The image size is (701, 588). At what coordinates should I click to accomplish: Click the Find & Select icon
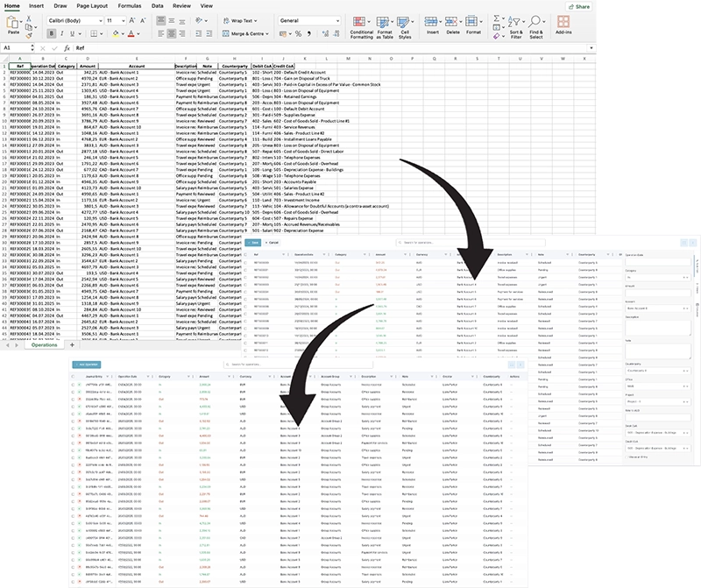535,22
